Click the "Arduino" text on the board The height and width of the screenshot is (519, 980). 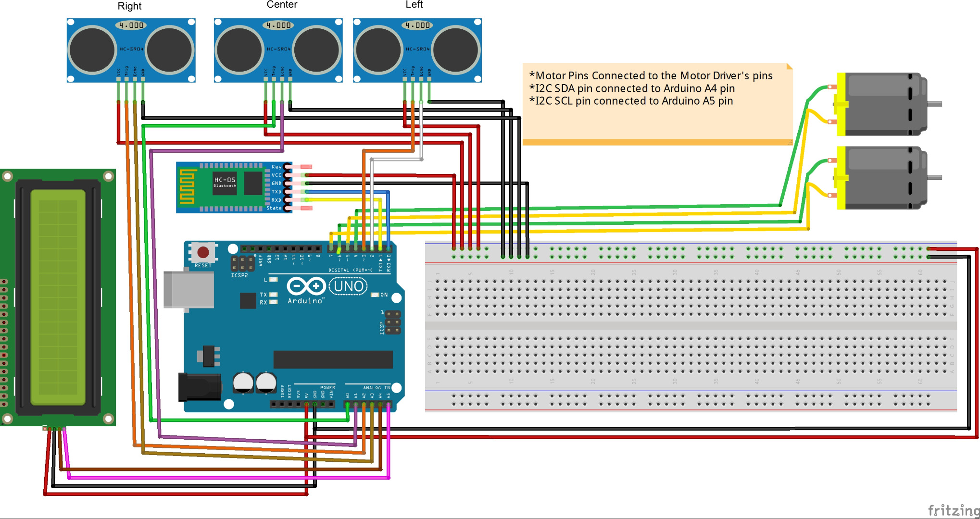point(306,301)
